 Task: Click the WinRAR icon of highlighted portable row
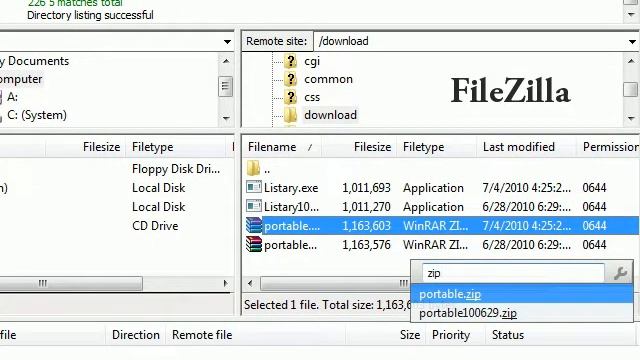click(x=254, y=225)
